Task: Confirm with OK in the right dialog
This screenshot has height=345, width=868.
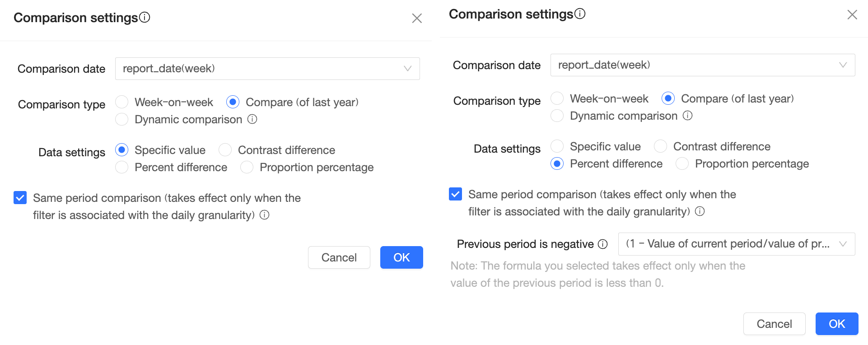Action: tap(836, 324)
